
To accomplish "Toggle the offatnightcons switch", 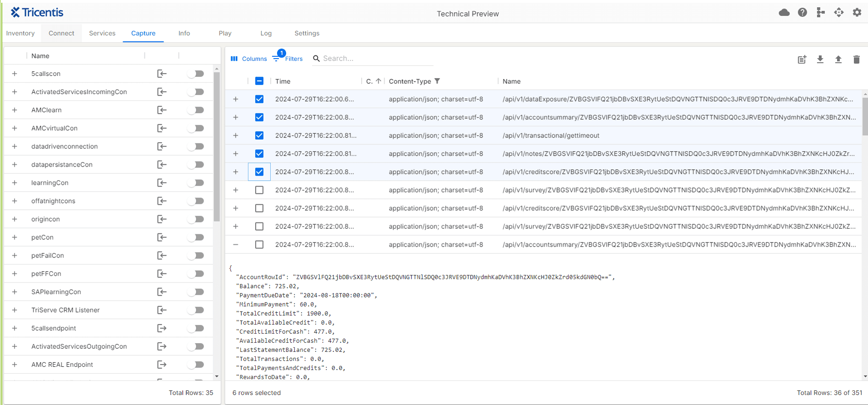I will coord(196,201).
